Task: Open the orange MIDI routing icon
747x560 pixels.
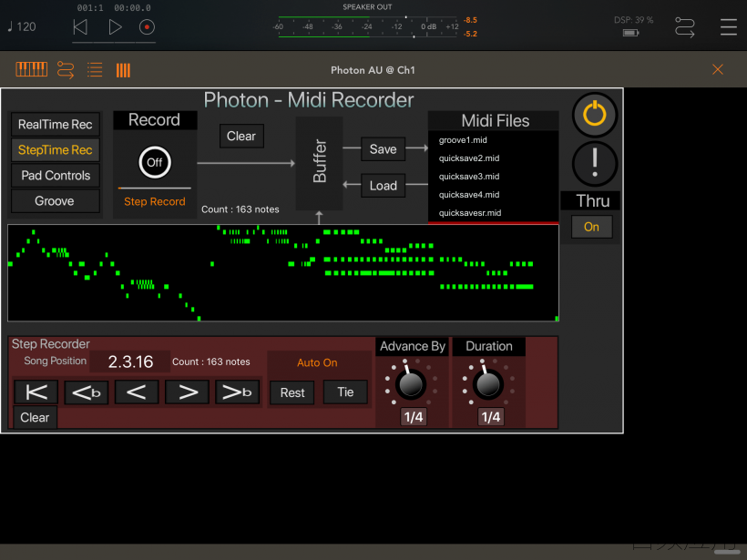Action: click(x=66, y=70)
